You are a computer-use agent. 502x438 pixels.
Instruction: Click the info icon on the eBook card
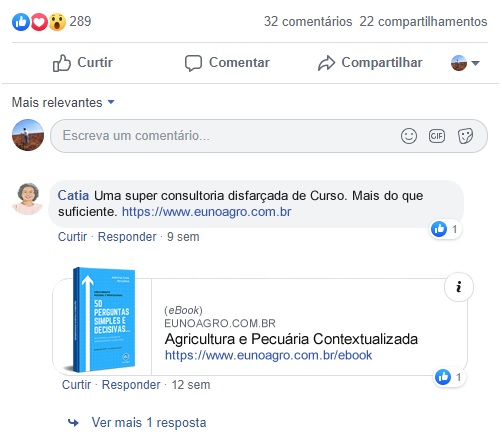point(459,287)
